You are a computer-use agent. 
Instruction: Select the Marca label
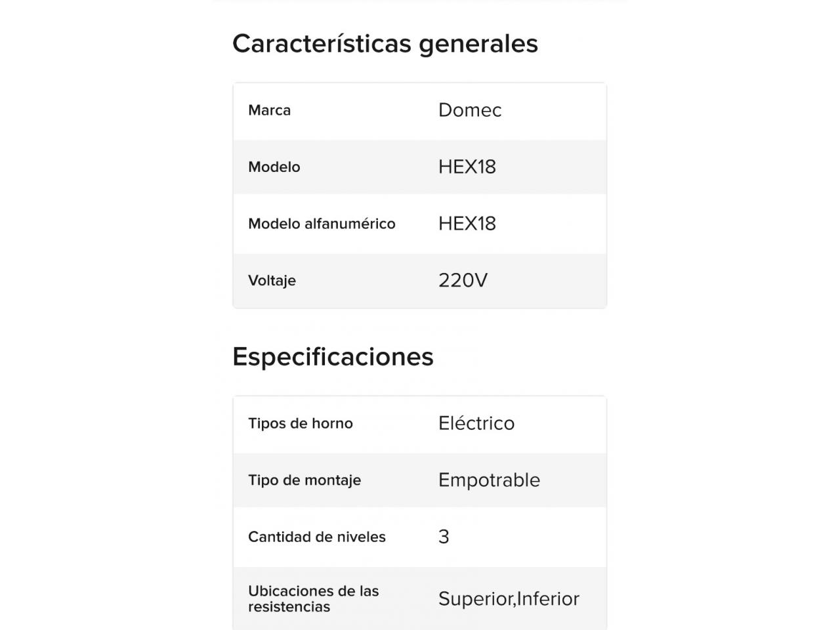click(x=269, y=110)
